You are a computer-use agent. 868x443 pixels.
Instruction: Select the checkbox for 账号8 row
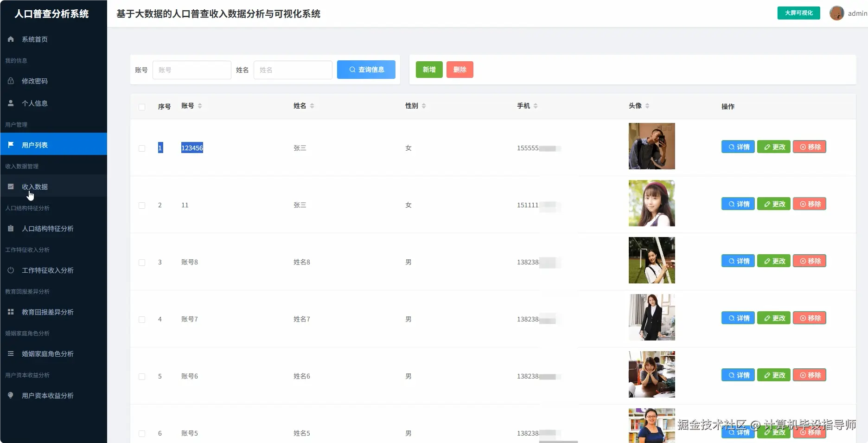tap(142, 263)
